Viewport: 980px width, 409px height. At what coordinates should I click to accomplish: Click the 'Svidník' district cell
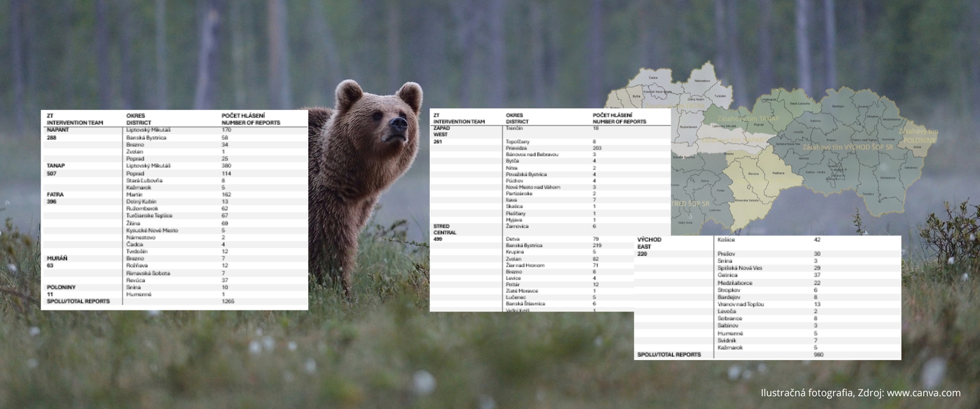(x=726, y=340)
